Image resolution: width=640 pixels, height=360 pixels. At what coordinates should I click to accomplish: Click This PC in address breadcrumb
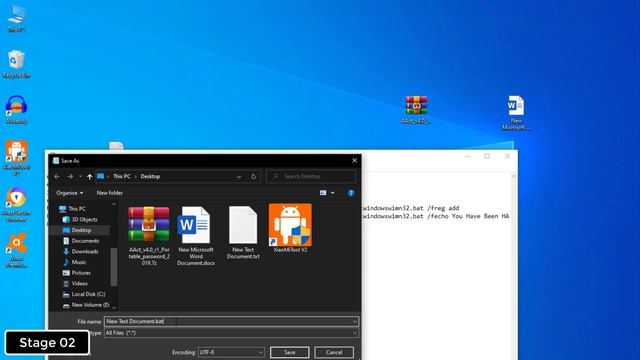coord(122,176)
